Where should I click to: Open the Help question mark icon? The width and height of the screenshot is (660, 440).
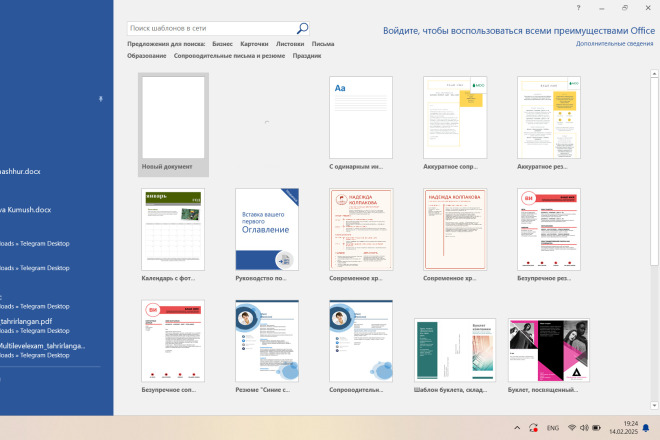coord(578,8)
